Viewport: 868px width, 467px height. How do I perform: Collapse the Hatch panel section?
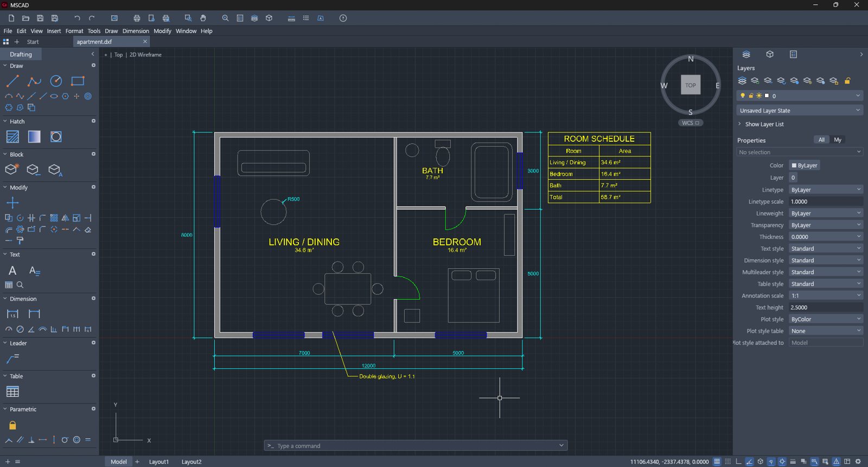[5, 121]
